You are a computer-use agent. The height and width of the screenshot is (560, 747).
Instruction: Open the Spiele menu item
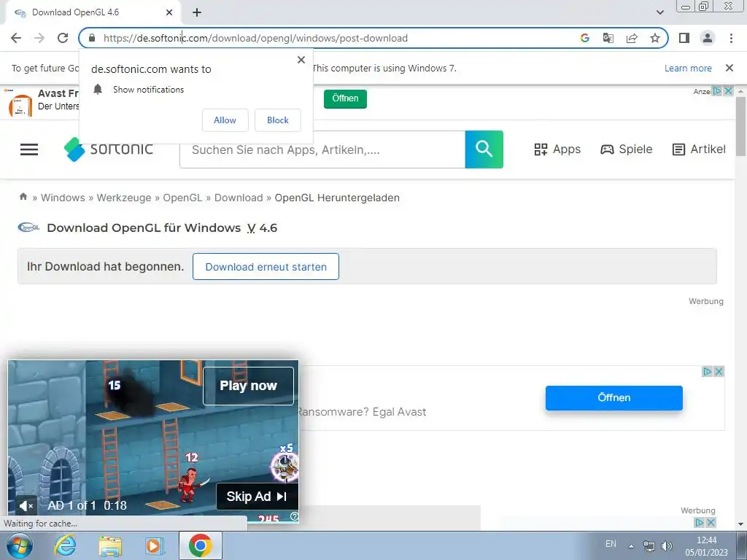point(626,149)
